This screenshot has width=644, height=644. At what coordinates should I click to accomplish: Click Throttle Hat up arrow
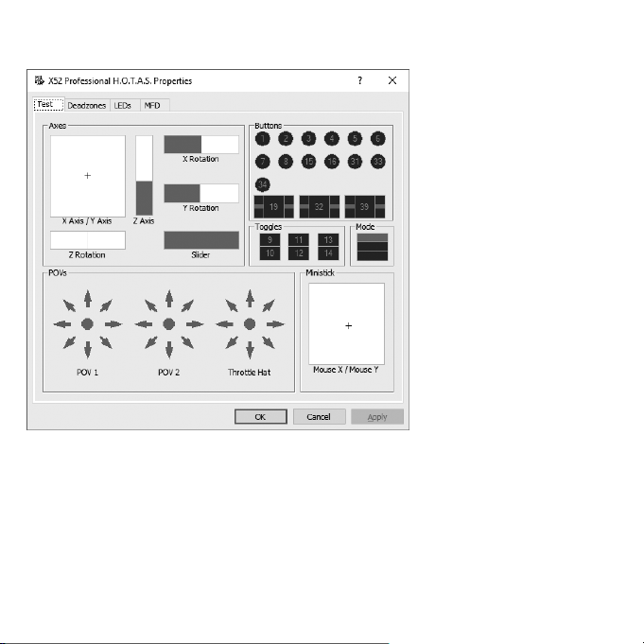[x=250, y=298]
